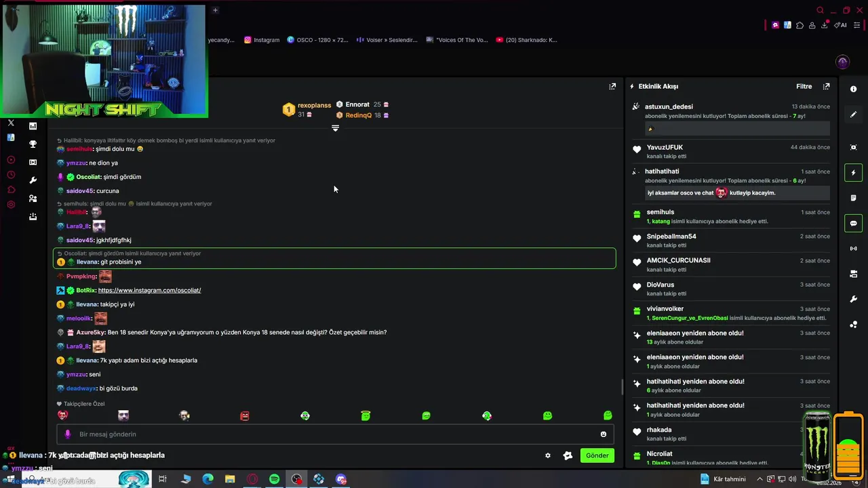Open the community people icon in left sidebar
Image resolution: width=868 pixels, height=488 pixels.
click(x=33, y=199)
